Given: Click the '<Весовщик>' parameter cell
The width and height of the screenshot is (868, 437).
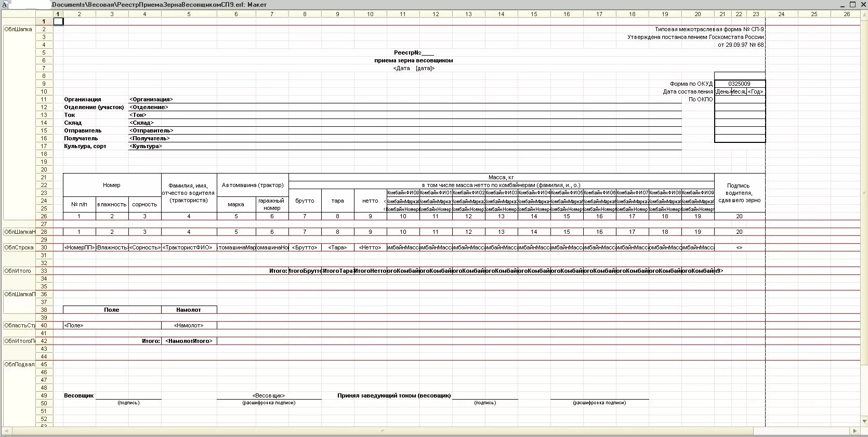Looking at the screenshot, I should pos(269,395).
